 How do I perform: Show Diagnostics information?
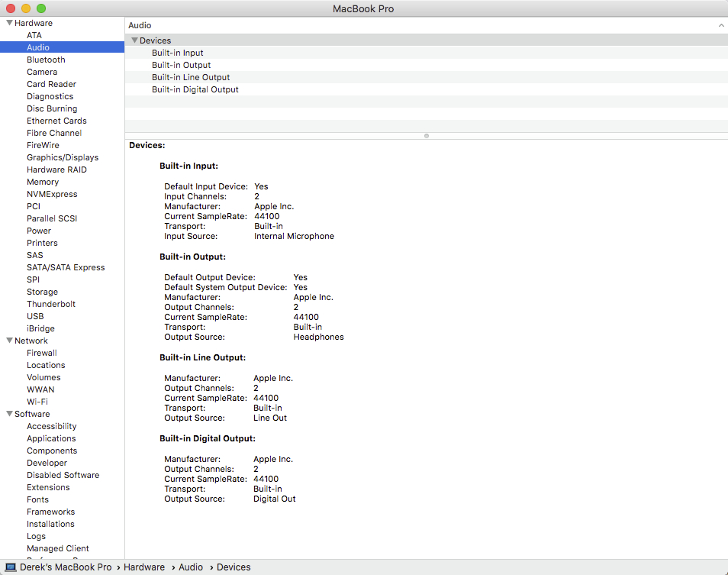50,96
